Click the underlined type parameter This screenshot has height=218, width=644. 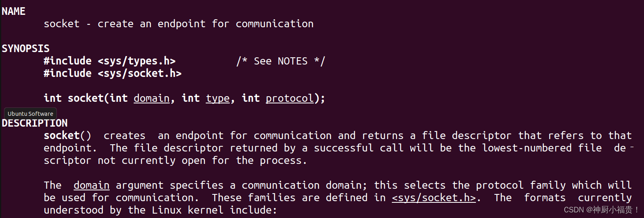pyautogui.click(x=218, y=98)
